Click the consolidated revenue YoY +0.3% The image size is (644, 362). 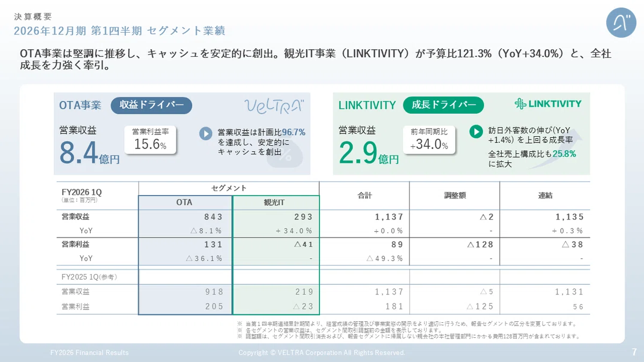(567, 231)
